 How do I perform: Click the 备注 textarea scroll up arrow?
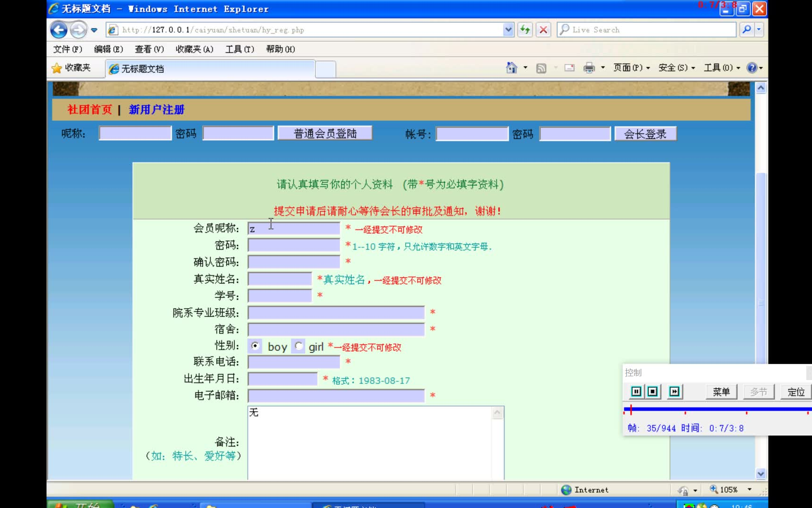coord(498,413)
